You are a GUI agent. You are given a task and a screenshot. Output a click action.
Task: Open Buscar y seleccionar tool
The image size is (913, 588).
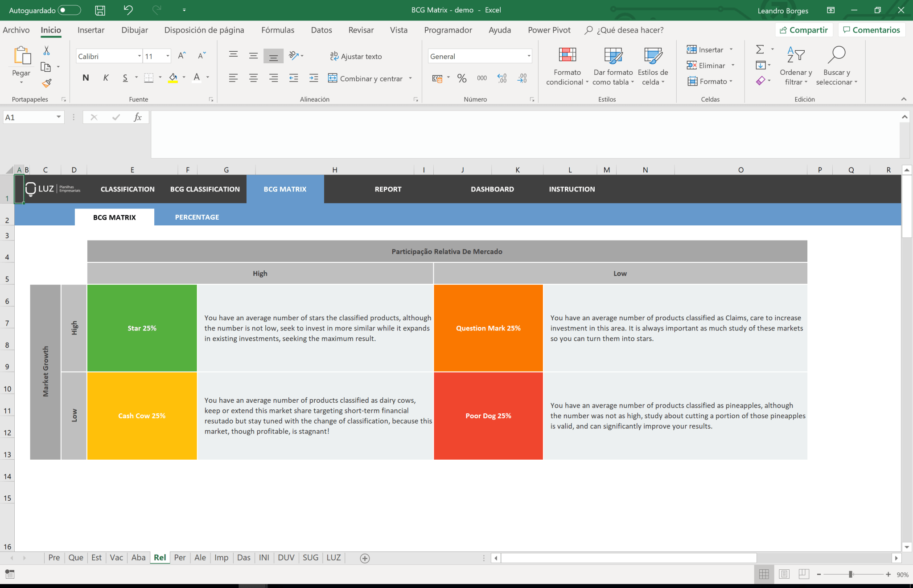837,65
